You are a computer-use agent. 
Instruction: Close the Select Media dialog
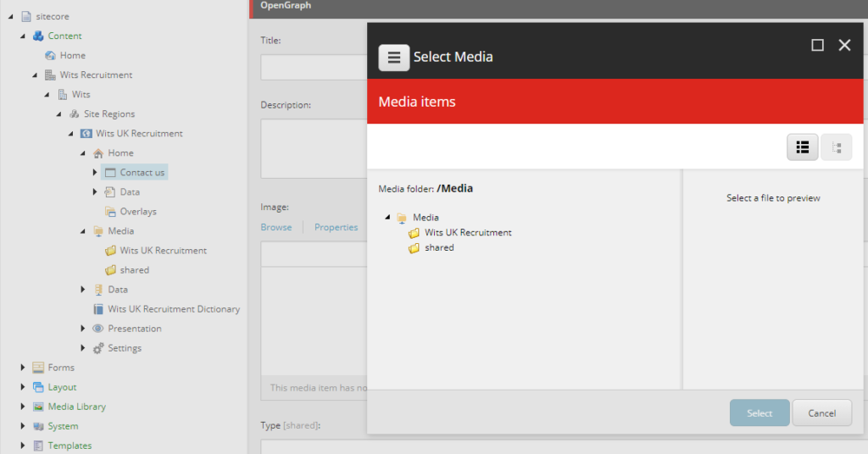click(844, 46)
